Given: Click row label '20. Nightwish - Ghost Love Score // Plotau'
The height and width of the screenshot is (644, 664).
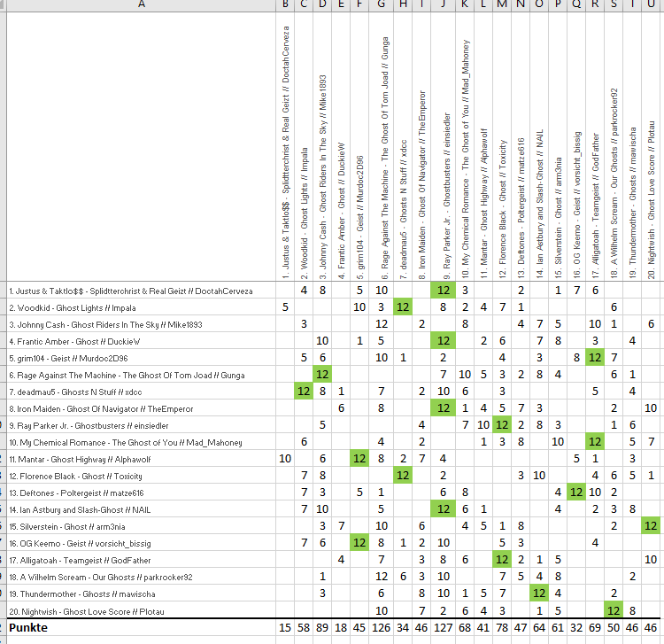Looking at the screenshot, I should tap(87, 612).
